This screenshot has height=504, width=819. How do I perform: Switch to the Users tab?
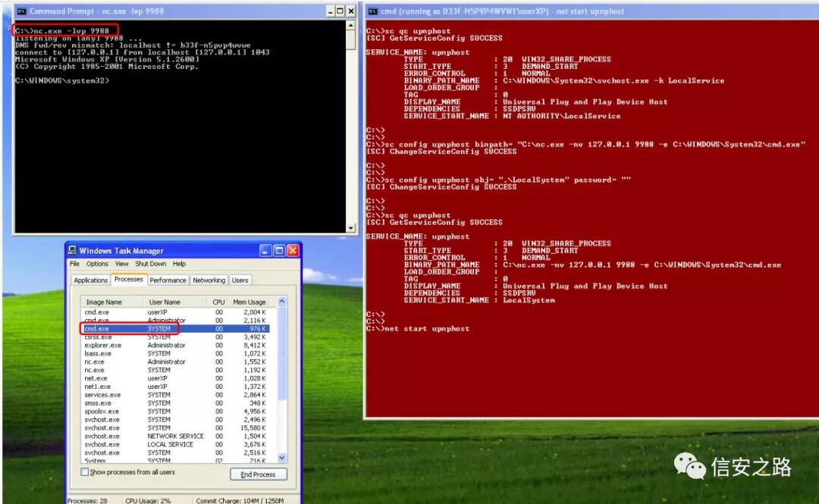[x=240, y=280]
